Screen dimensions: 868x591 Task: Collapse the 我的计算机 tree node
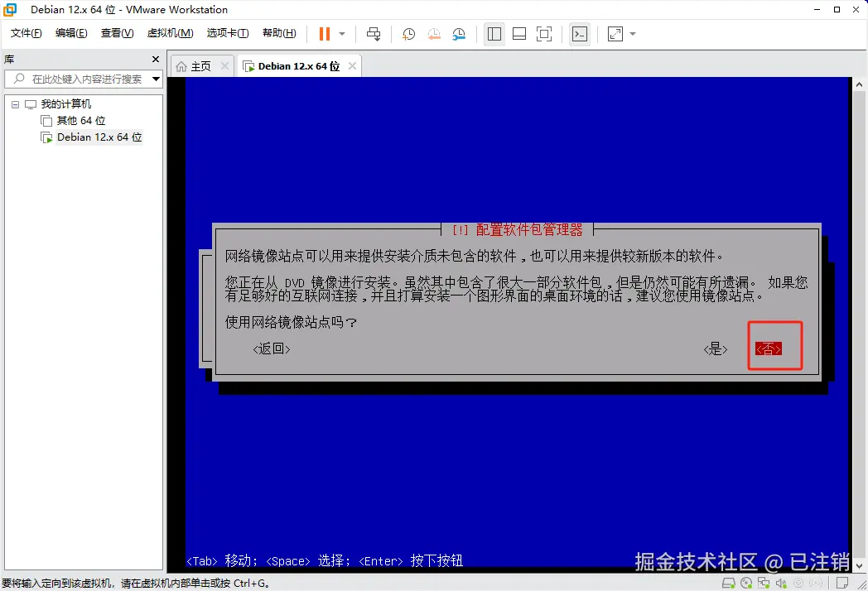pyautogui.click(x=14, y=103)
